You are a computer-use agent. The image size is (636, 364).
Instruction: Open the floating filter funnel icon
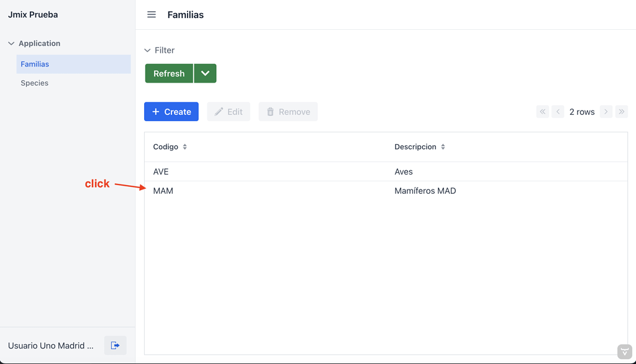click(624, 352)
